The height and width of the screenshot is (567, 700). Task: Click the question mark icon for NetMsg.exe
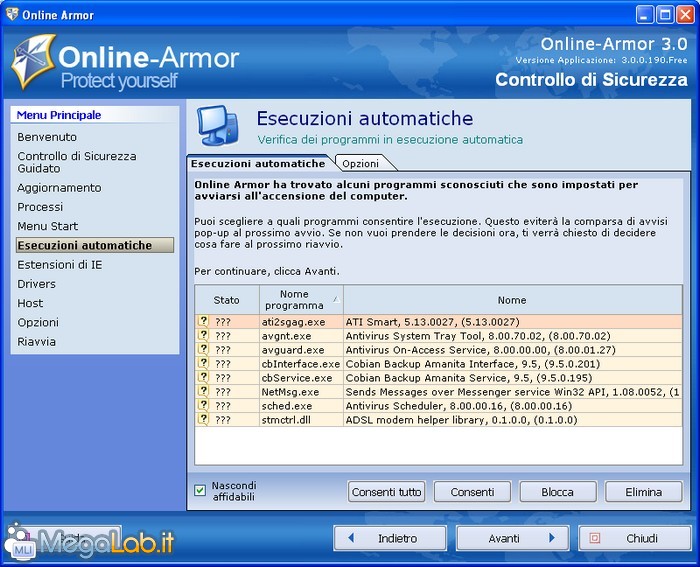(x=203, y=391)
